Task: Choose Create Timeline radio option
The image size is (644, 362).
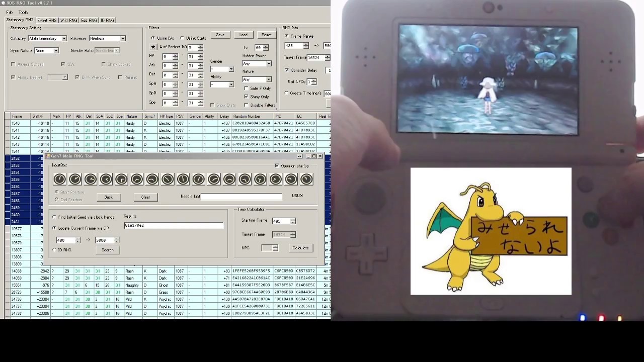Action: 303,93
